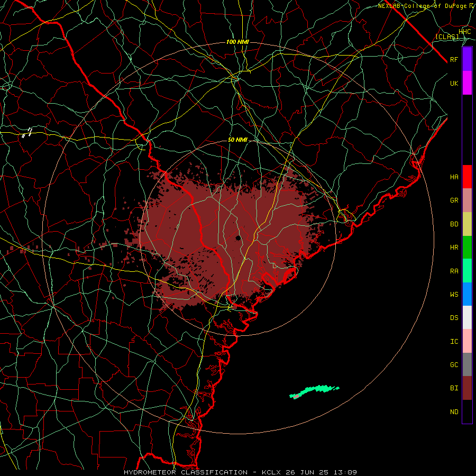Click the ND black legend swatch
This screenshot has height=476, width=476.
[467, 411]
